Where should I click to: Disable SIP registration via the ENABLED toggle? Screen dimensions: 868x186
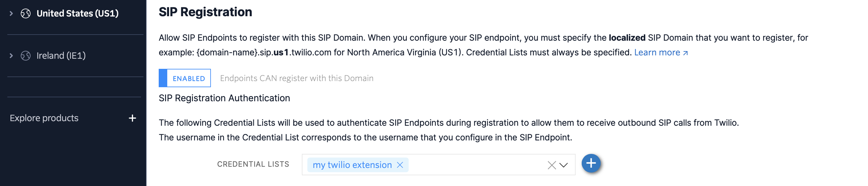pos(185,78)
